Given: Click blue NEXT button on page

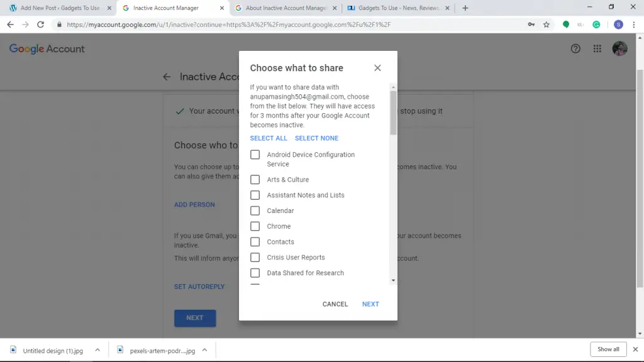Looking at the screenshot, I should (195, 318).
